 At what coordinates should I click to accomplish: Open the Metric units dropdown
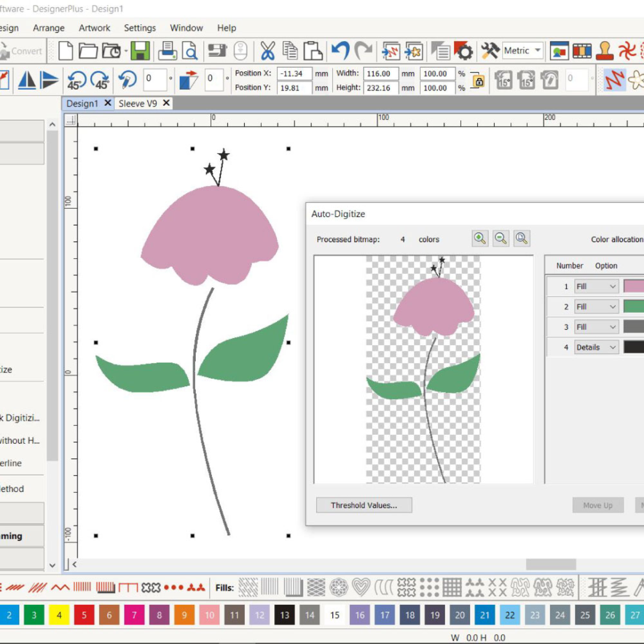coord(538,50)
